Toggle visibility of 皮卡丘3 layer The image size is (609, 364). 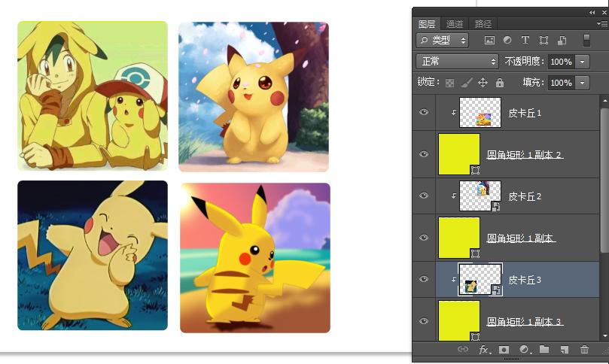[x=424, y=279]
